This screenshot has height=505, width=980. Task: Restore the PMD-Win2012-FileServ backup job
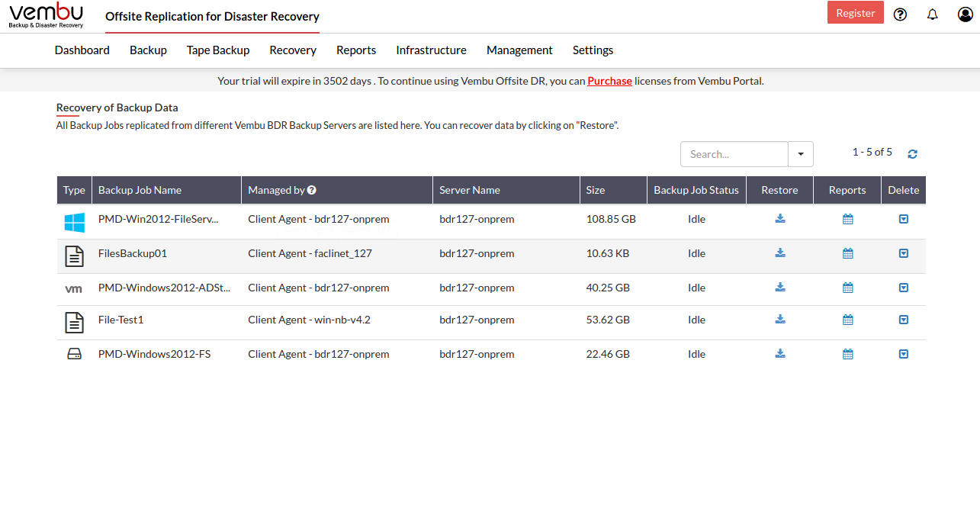[780, 219]
